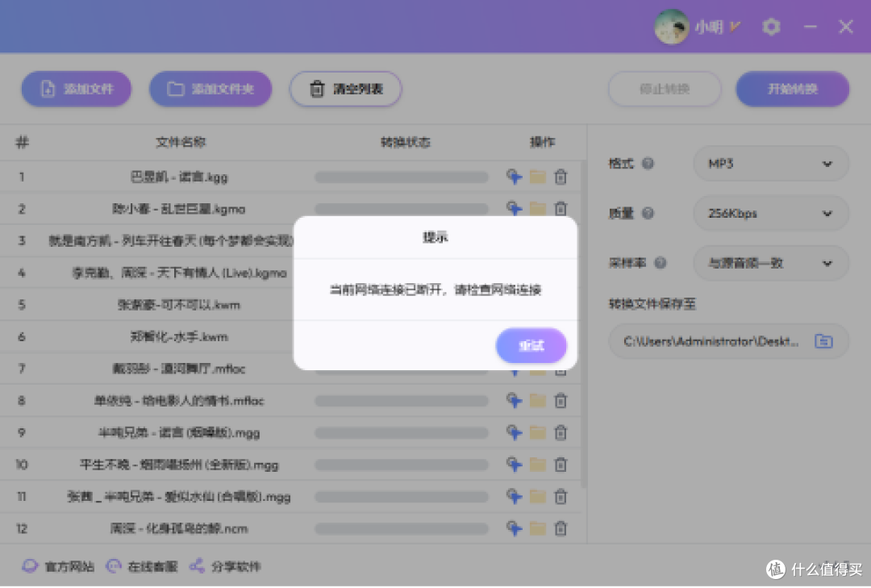The width and height of the screenshot is (871, 588).
Task: Click the help icon next to 格式
Action: (x=648, y=164)
